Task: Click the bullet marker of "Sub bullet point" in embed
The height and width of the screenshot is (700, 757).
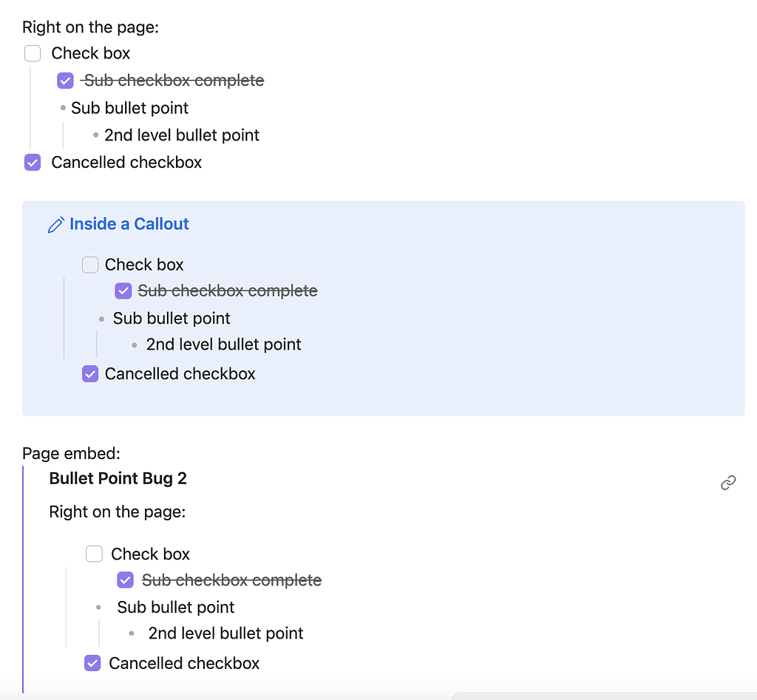Action: click(98, 607)
